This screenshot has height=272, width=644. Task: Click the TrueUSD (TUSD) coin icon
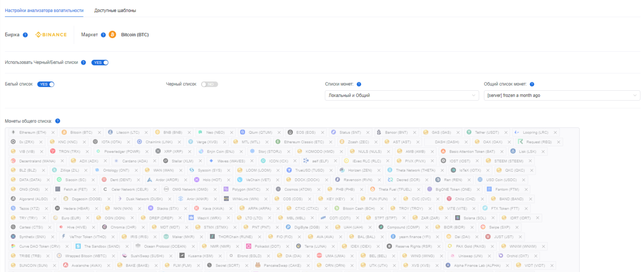pyautogui.click(x=289, y=170)
